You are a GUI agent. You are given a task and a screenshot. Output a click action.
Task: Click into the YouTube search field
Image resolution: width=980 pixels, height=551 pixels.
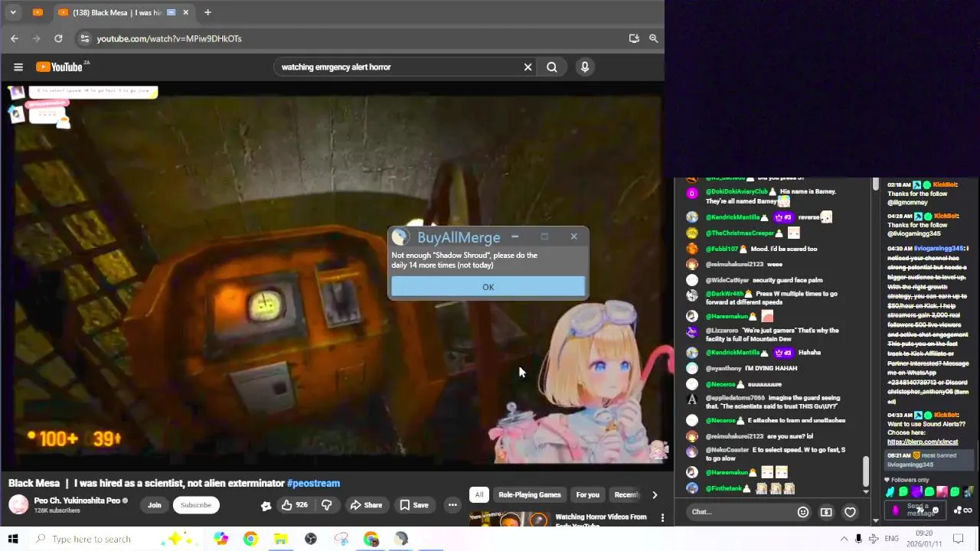pos(398,67)
